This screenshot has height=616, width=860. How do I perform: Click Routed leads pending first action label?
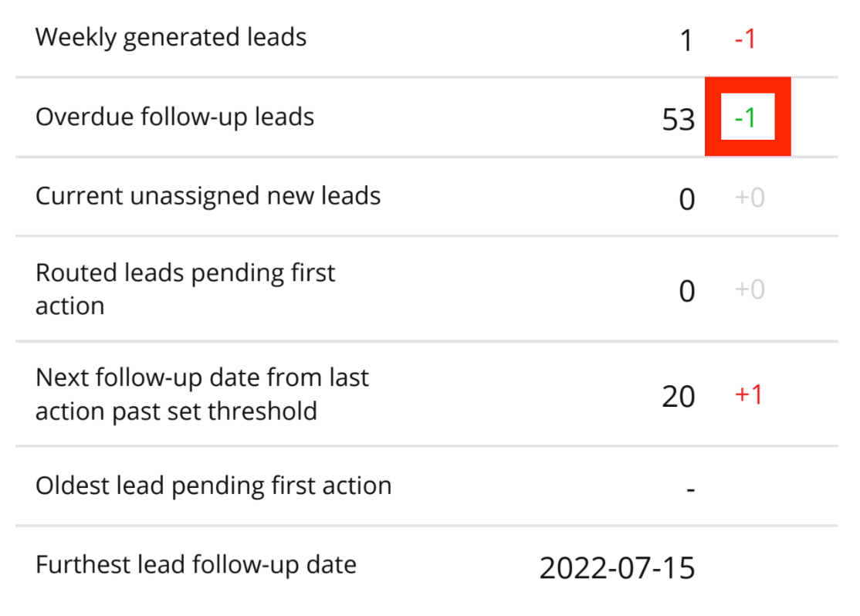tap(185, 289)
